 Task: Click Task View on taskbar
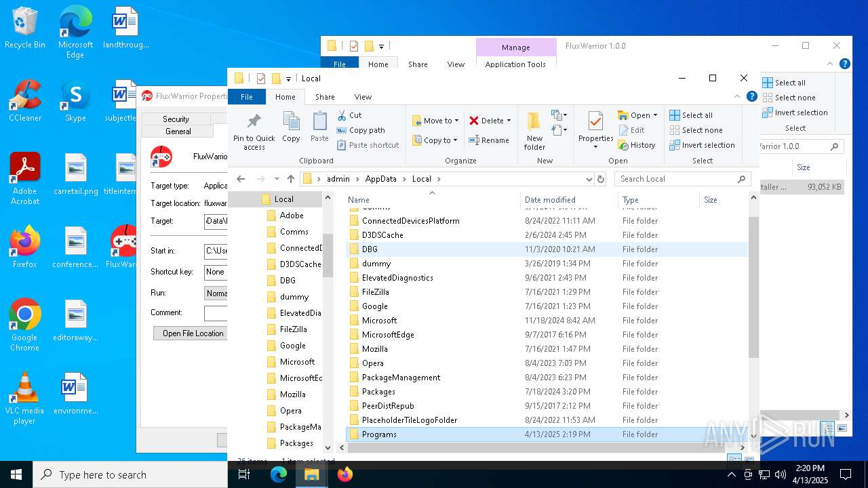(x=244, y=474)
